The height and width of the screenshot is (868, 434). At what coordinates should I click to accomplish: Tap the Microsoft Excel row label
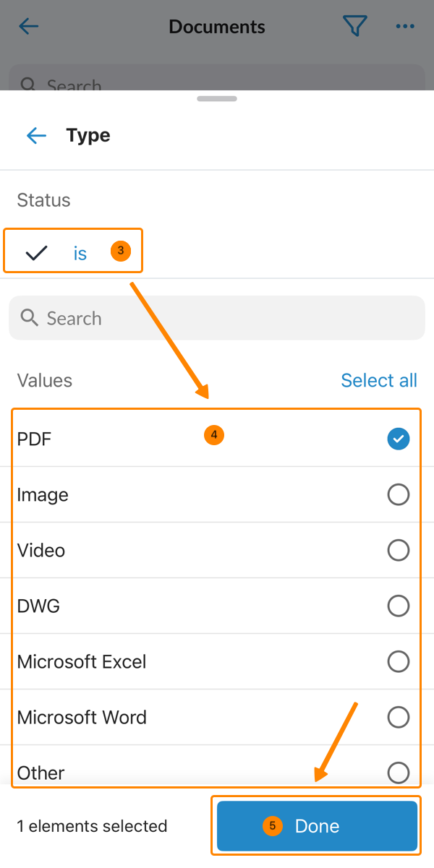point(82,662)
